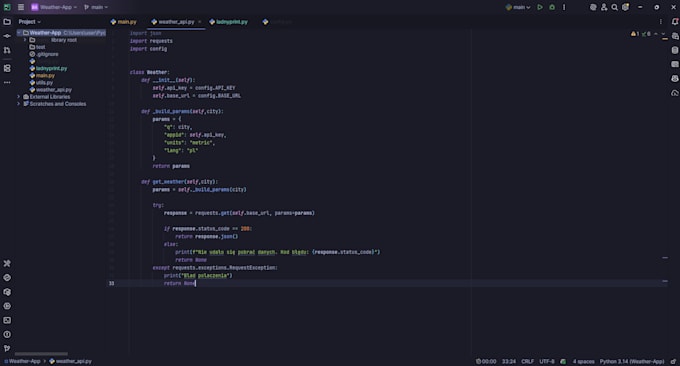Screen dimensions: 680x366
Task: Change UTF-8 file encoding
Action: 546,362
